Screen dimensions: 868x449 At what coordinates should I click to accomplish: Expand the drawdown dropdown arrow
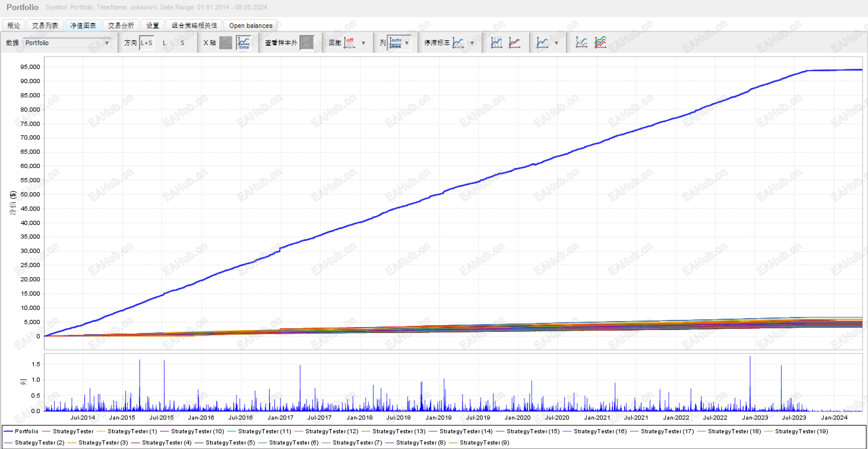[363, 43]
